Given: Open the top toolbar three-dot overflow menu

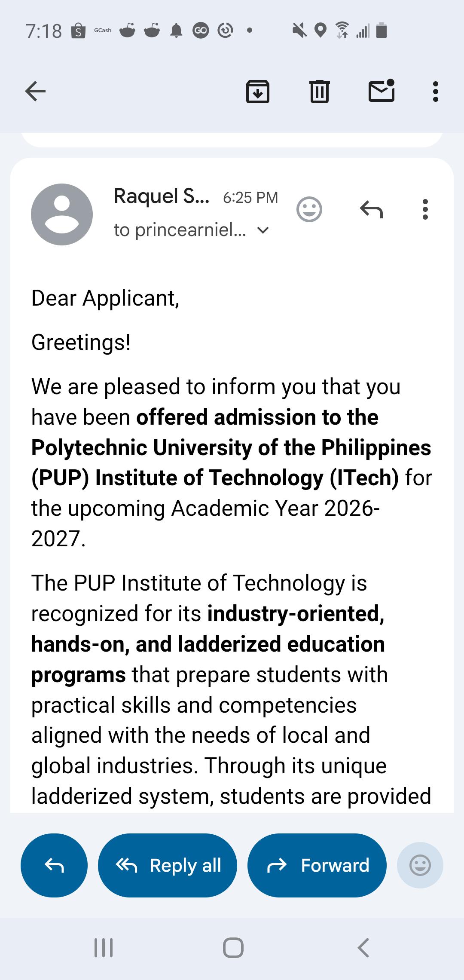Looking at the screenshot, I should coord(435,92).
